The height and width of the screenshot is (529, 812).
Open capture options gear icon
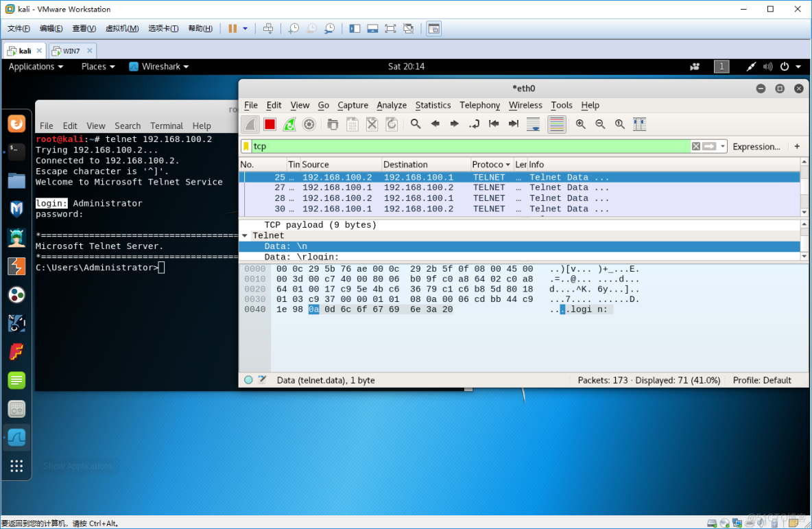tap(309, 124)
